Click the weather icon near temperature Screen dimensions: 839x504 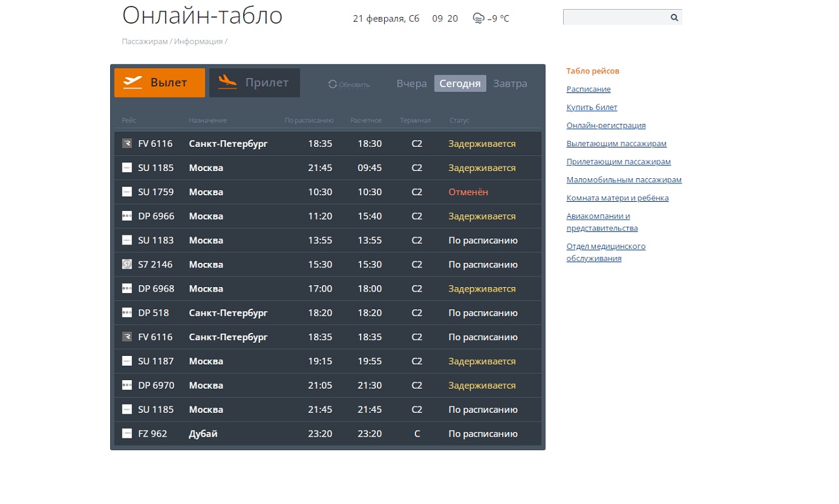(478, 18)
